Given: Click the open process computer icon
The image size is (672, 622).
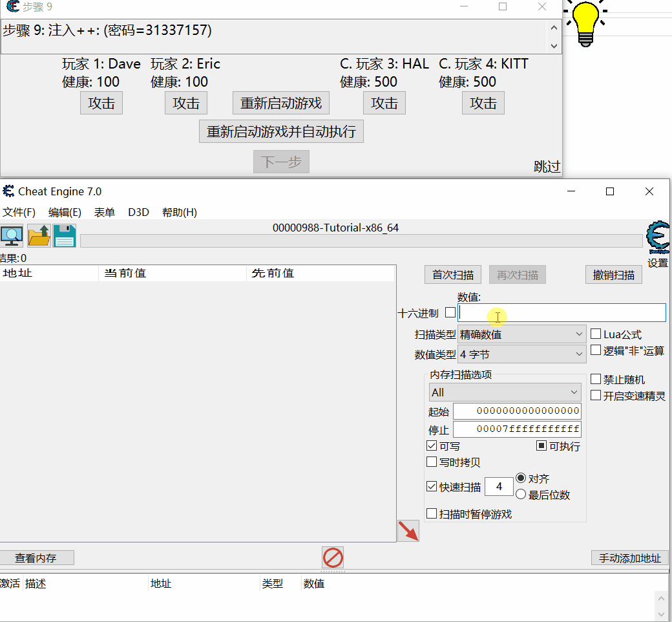Looking at the screenshot, I should point(11,236).
